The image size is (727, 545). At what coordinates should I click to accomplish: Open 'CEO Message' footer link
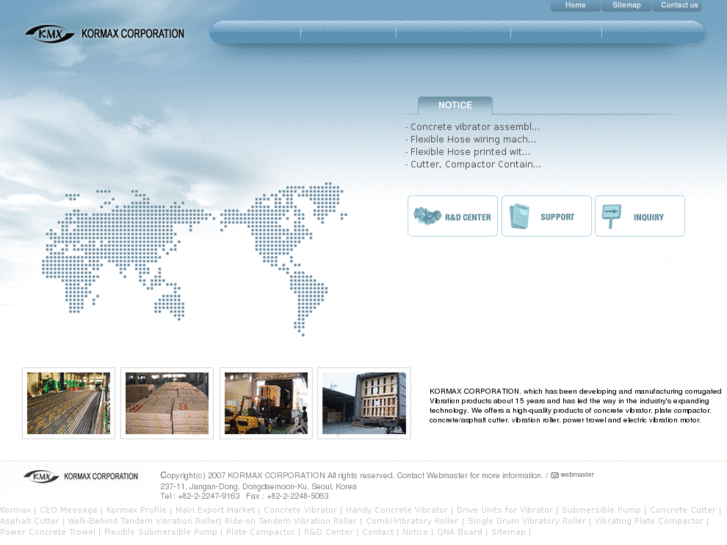tap(69, 510)
